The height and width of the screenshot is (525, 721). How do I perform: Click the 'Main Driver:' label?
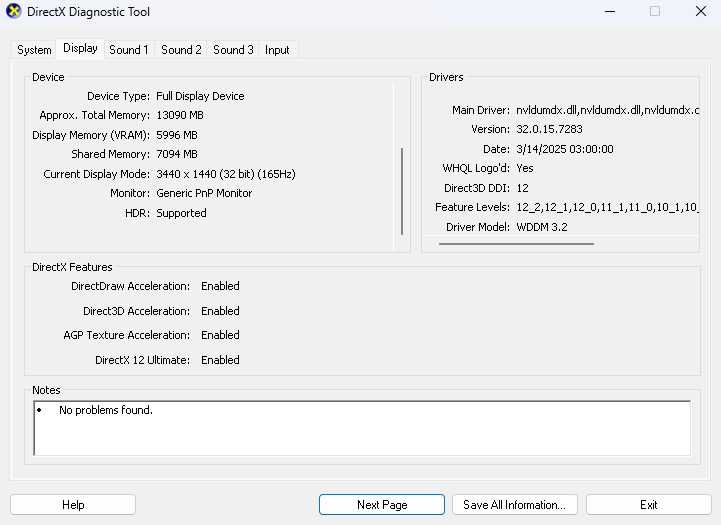coord(481,110)
